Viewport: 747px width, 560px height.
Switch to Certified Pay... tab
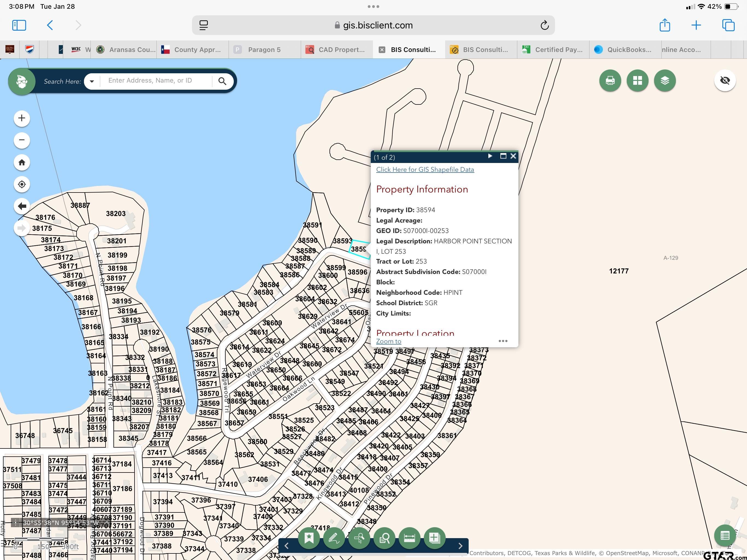(x=553, y=50)
